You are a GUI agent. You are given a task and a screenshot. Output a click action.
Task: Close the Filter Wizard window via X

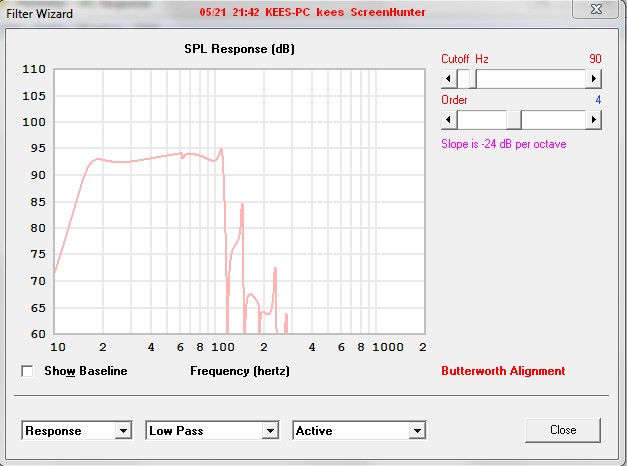pos(596,9)
